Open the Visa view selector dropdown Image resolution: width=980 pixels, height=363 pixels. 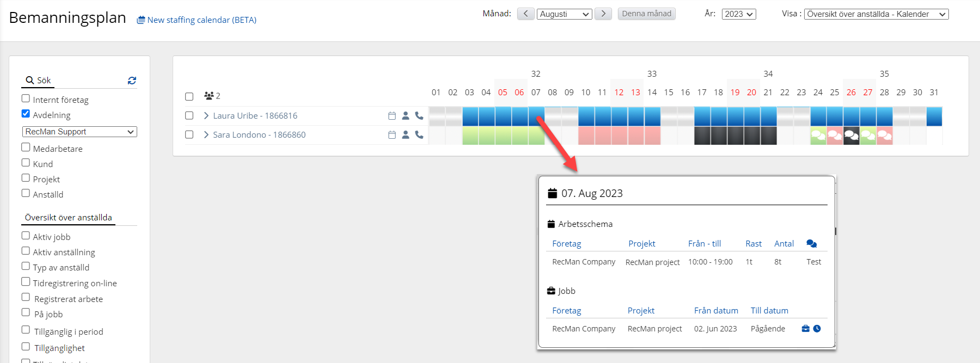tap(876, 14)
